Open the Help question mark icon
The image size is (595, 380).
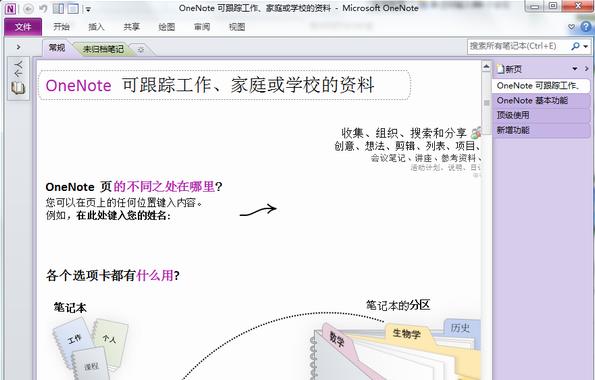(586, 27)
